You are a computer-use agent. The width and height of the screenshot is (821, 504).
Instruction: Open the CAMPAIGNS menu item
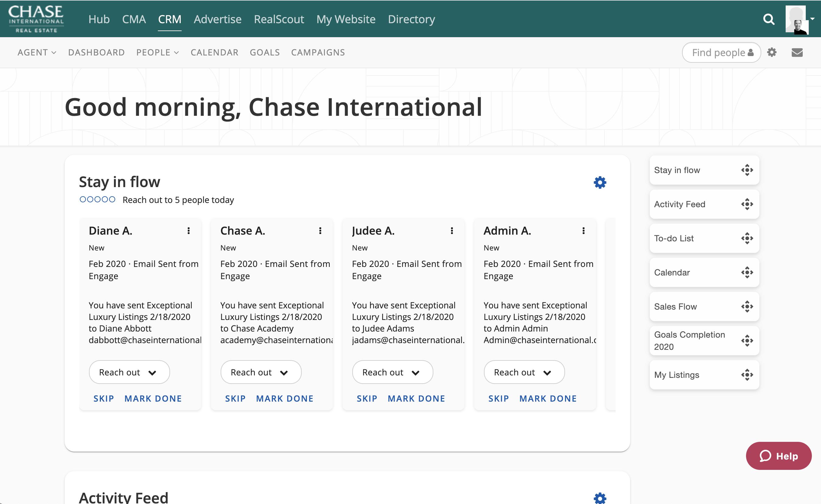pos(318,52)
